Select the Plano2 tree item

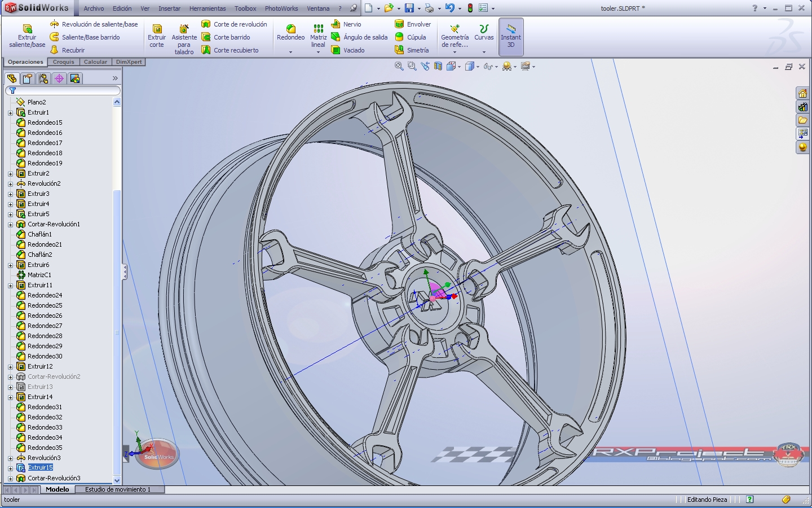click(37, 102)
